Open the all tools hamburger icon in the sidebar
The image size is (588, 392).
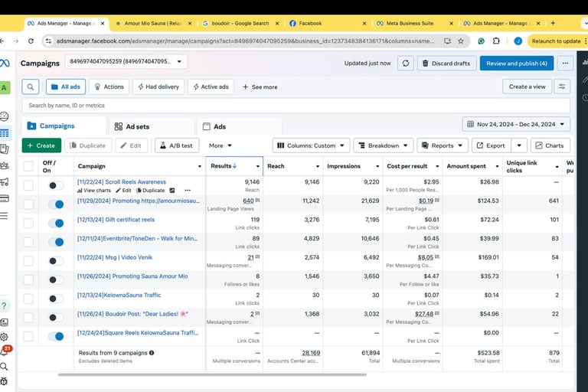[4, 216]
